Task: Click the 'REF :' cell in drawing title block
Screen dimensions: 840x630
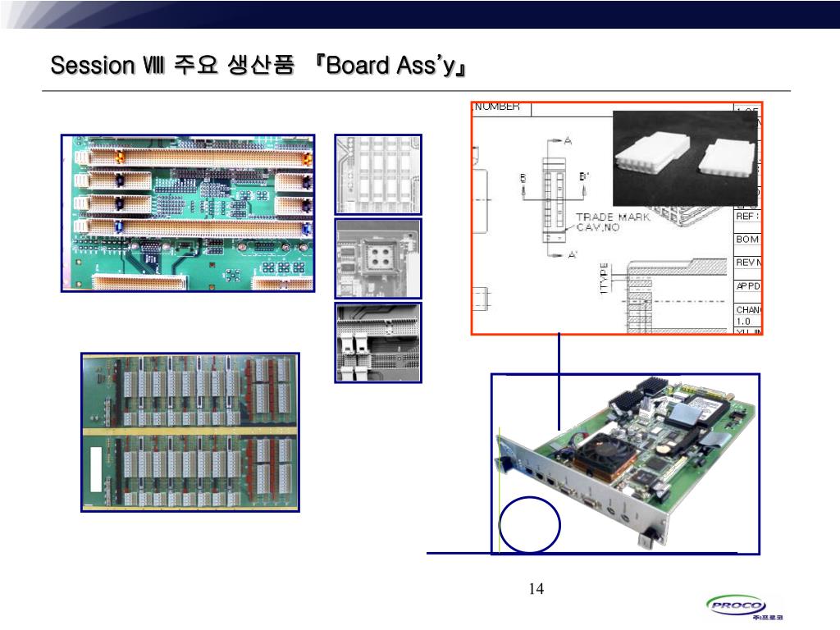Action: [747, 216]
